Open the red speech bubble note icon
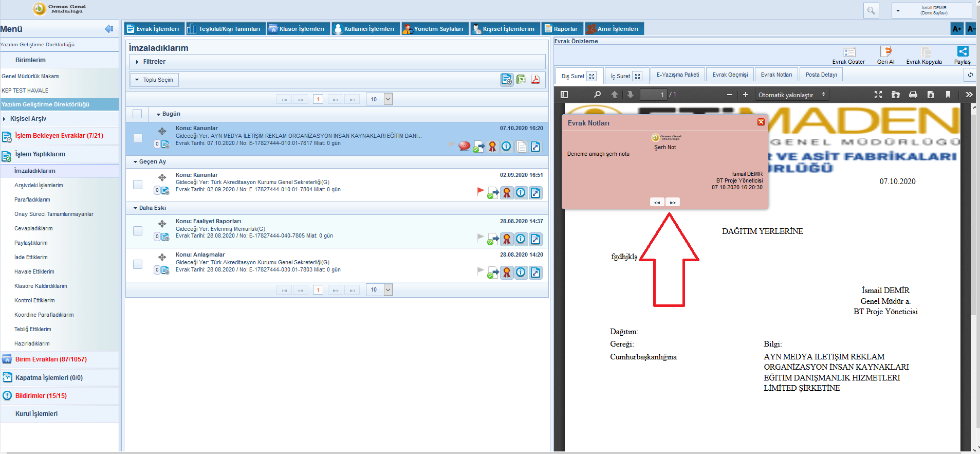 click(x=464, y=147)
